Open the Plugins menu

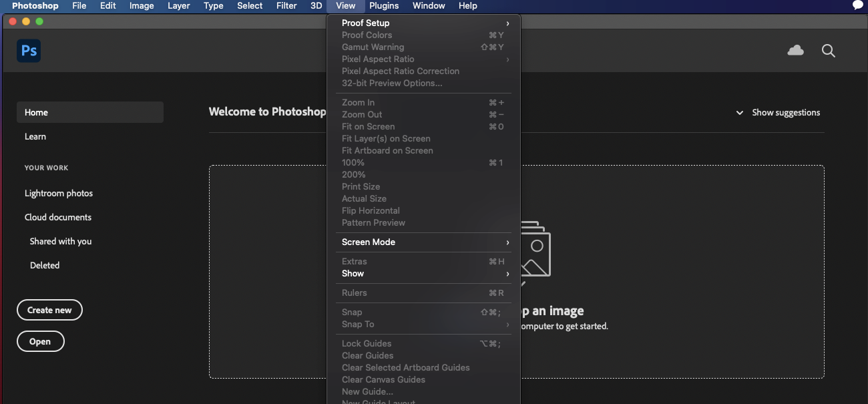(384, 5)
